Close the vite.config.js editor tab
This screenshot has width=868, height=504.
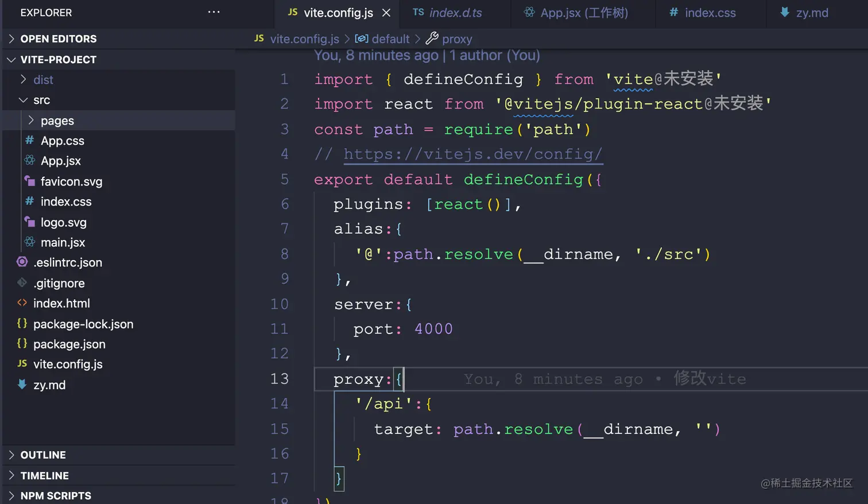386,13
